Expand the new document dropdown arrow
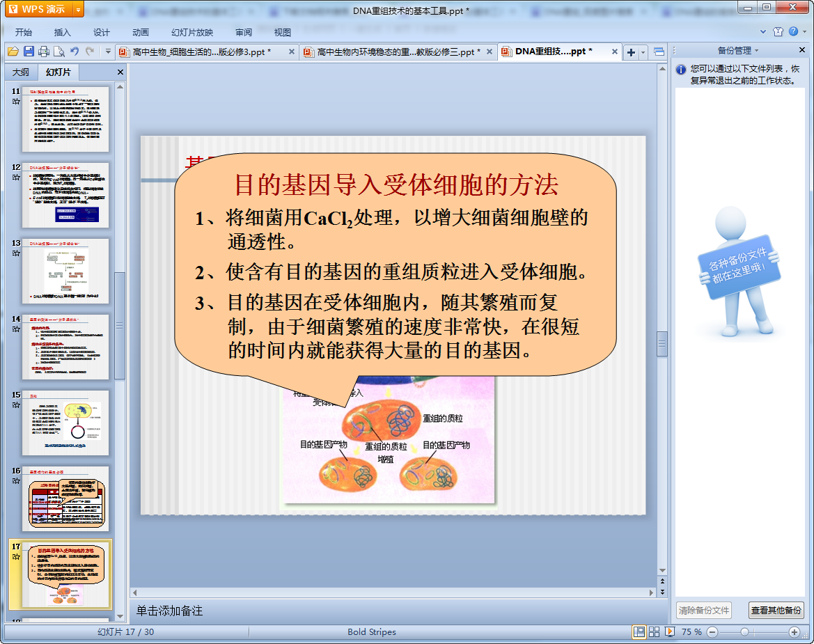 (643, 52)
